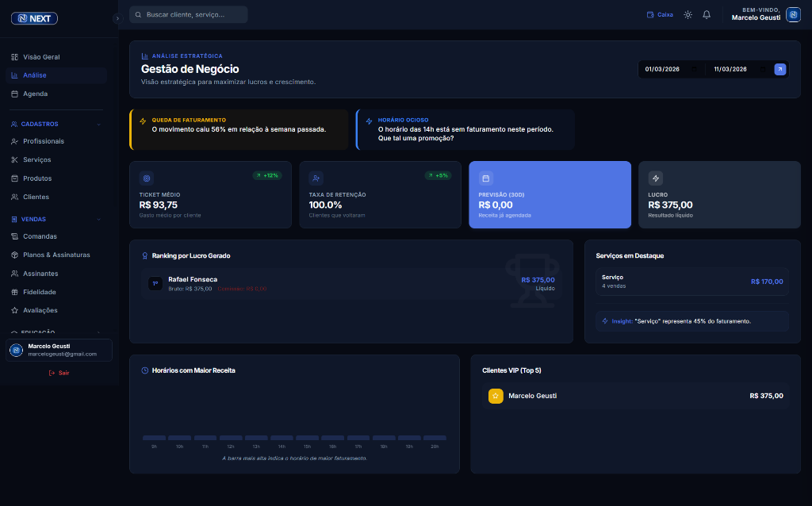
Task: Click the Avaliações star icon
Action: pos(14,310)
